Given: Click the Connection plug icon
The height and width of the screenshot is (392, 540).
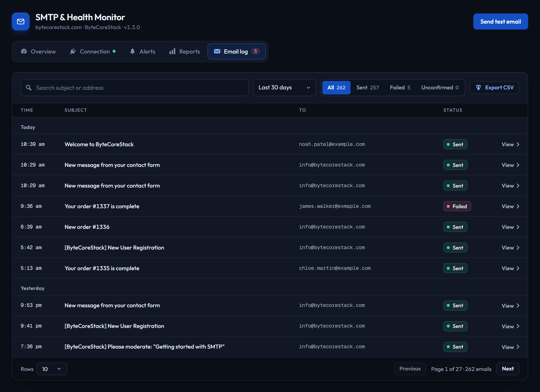Looking at the screenshot, I should pos(73,51).
